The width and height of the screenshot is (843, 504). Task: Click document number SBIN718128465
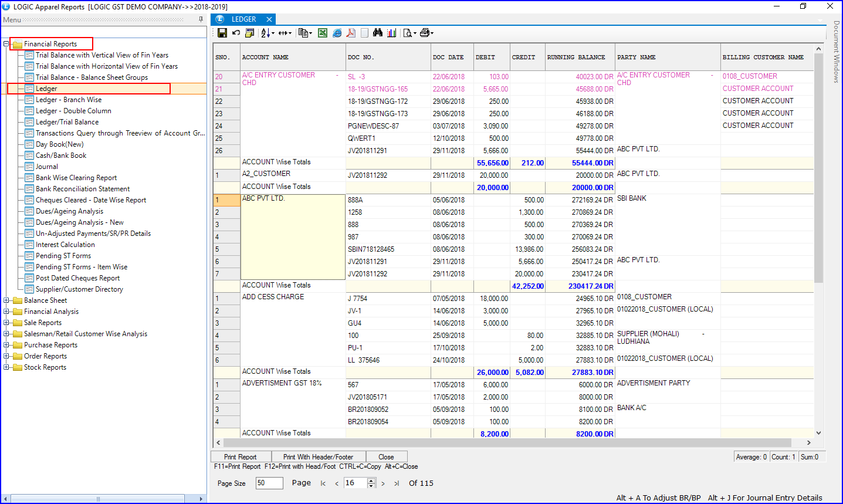click(x=371, y=249)
